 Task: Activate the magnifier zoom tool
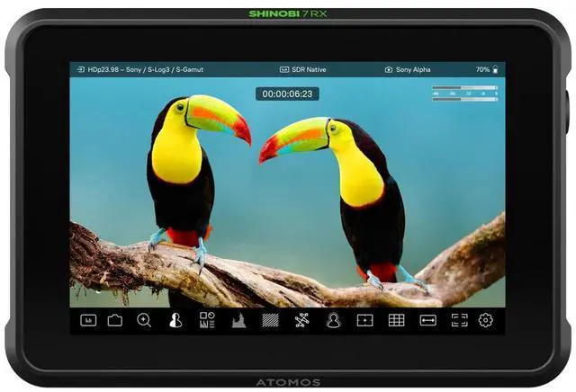pos(144,320)
